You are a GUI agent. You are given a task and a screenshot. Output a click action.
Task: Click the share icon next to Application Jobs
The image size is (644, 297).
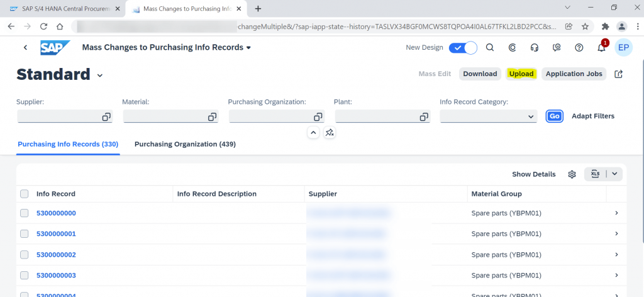point(619,74)
